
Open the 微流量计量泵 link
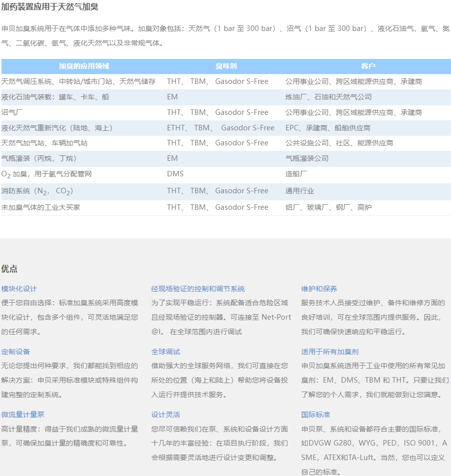click(23, 415)
